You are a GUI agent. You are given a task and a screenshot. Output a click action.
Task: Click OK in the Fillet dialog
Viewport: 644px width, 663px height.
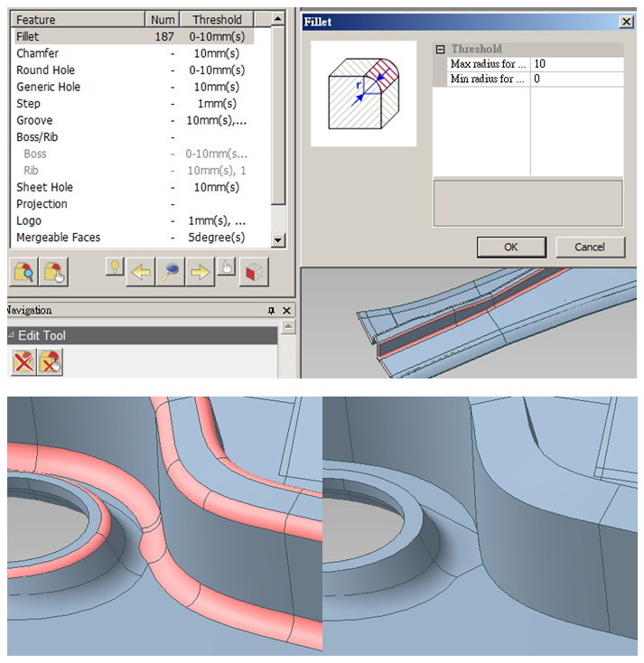coord(511,247)
